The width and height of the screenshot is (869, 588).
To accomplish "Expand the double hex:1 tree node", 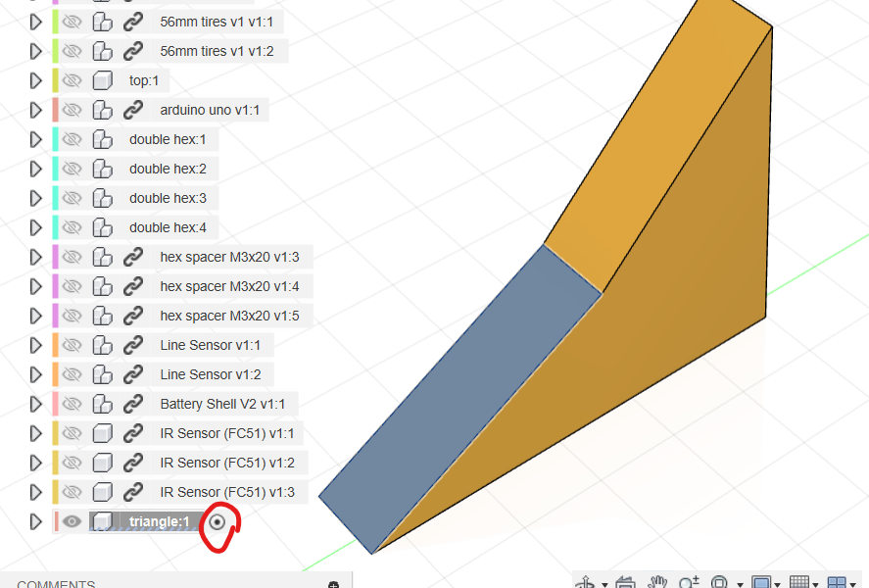I will tap(36, 139).
